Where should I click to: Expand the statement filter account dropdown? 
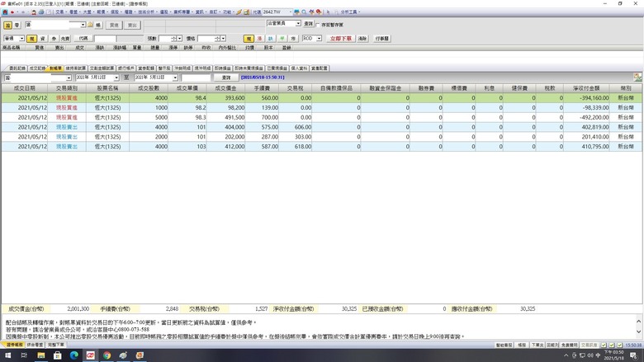pyautogui.click(x=69, y=78)
